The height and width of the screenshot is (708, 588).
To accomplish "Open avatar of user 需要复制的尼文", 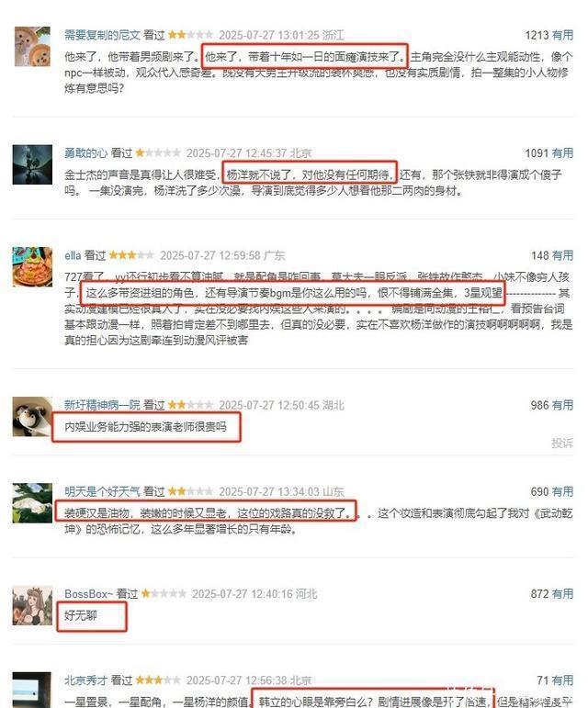I will [x=32, y=47].
